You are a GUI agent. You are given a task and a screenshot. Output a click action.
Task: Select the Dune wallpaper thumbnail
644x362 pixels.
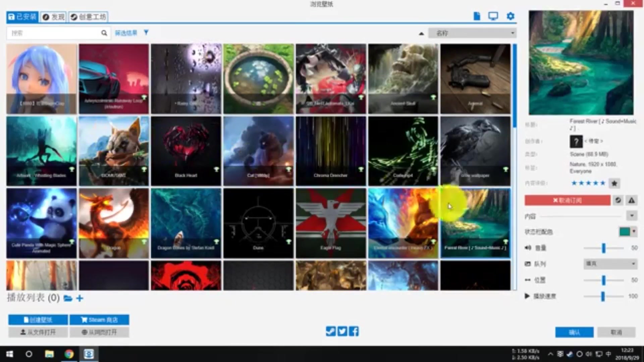click(x=258, y=223)
